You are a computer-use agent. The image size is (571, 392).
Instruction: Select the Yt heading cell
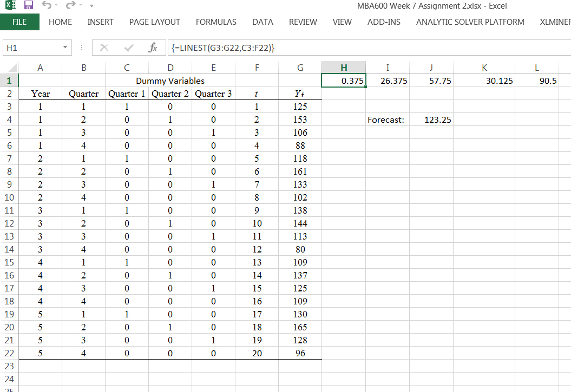(300, 94)
